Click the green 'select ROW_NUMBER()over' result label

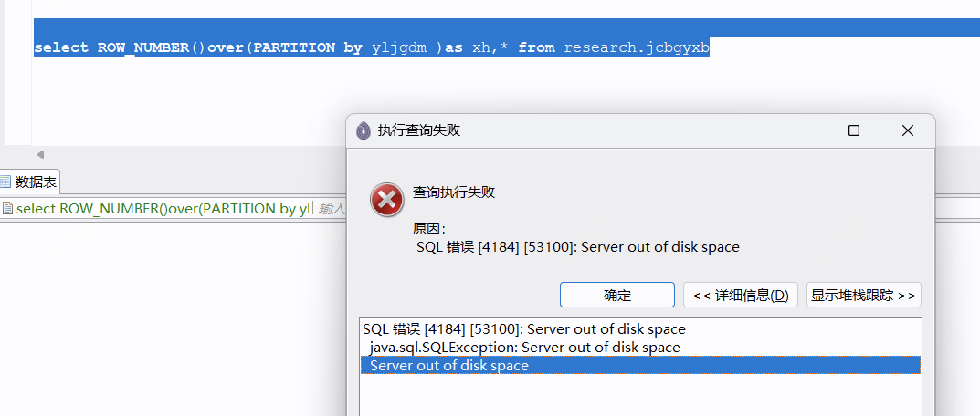pyautogui.click(x=162, y=208)
